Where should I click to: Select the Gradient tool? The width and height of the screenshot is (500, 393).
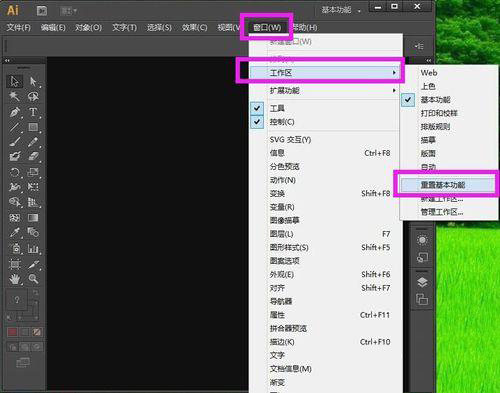pos(33,218)
